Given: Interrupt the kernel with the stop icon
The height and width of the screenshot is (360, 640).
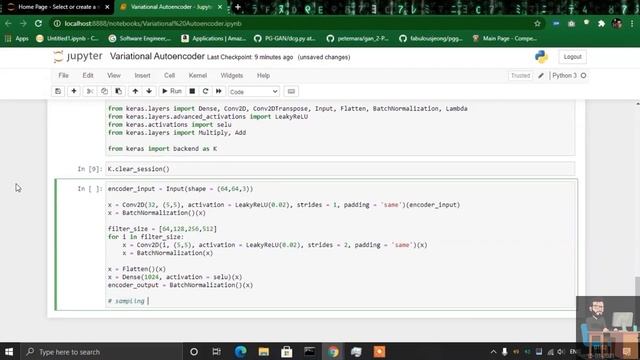Looking at the screenshot, I should [x=192, y=91].
